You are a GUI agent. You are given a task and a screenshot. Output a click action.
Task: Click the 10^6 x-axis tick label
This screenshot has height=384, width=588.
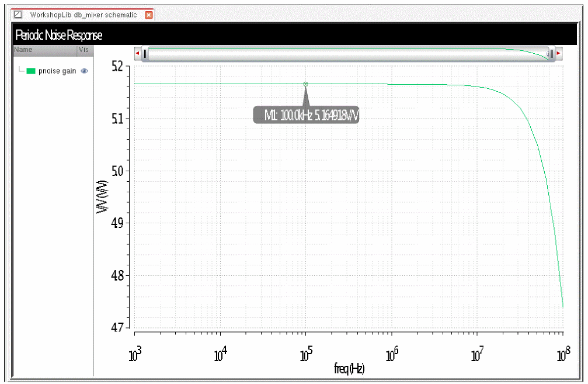click(x=392, y=354)
